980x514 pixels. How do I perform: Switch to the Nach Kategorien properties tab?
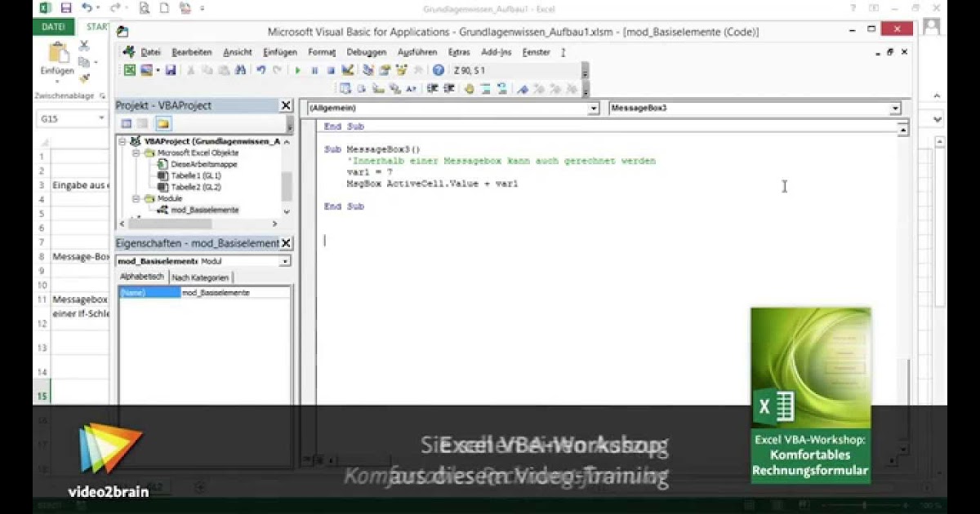(200, 277)
